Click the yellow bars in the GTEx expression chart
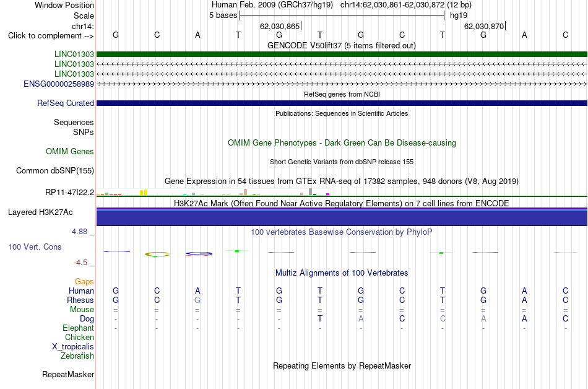Image resolution: width=588 pixels, height=389 pixels. click(x=144, y=193)
